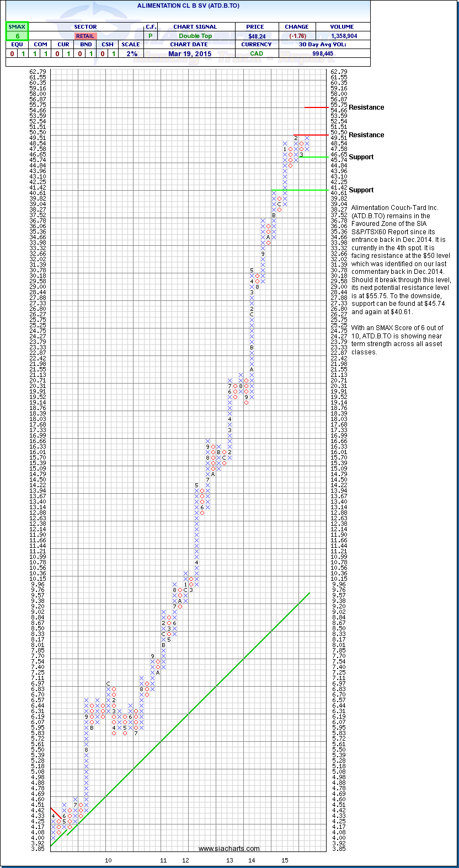The height and width of the screenshot is (868, 459).
Task: Click the change value (-1.76)
Action: [x=297, y=36]
